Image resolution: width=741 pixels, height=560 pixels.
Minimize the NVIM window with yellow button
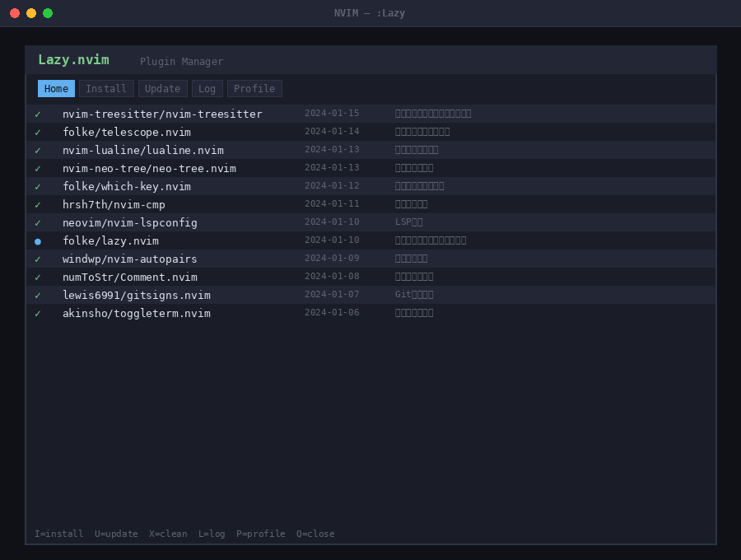click(x=31, y=13)
